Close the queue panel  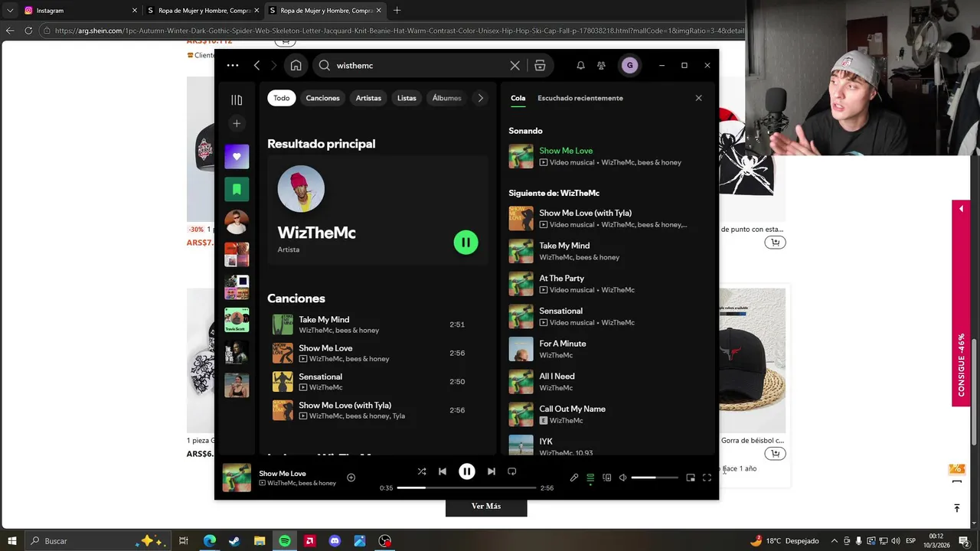coord(698,98)
